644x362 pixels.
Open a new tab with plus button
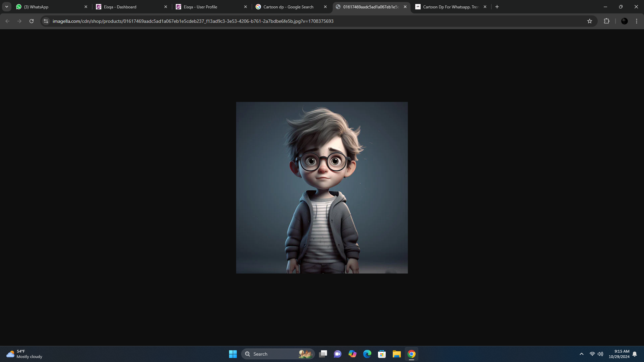(x=497, y=7)
